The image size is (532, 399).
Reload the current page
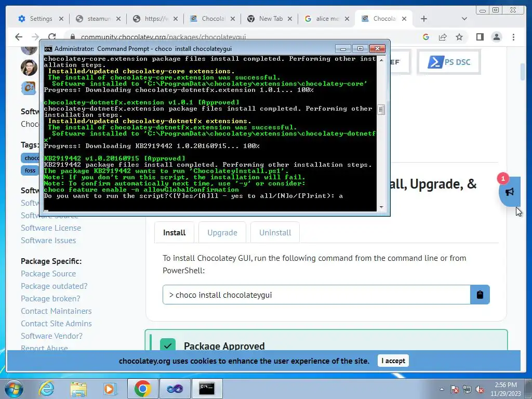pyautogui.click(x=52, y=37)
